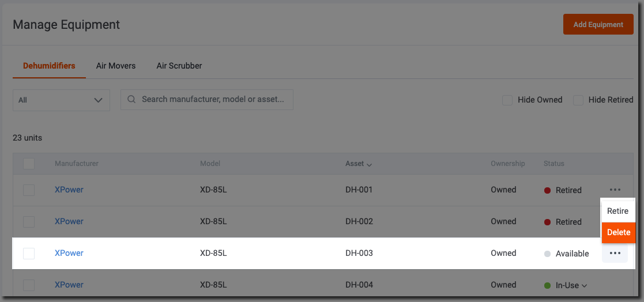Open the Air Scrubber tab

(179, 66)
